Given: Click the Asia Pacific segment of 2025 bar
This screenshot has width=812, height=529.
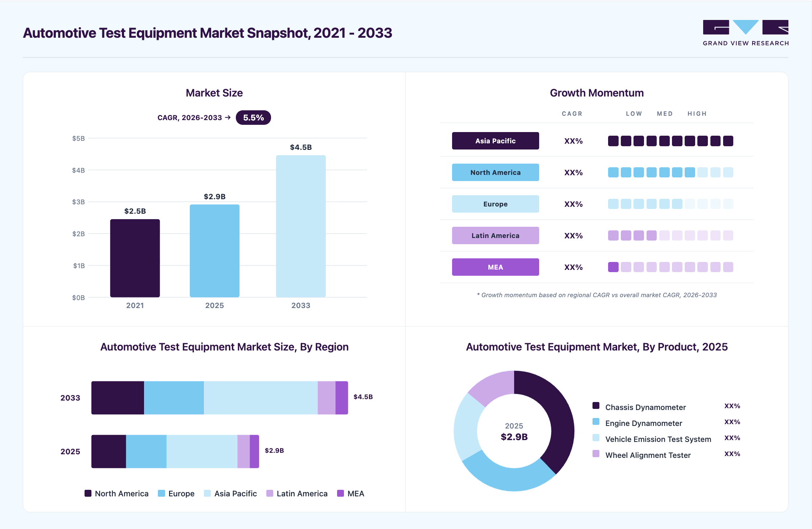Looking at the screenshot, I should point(202,451).
